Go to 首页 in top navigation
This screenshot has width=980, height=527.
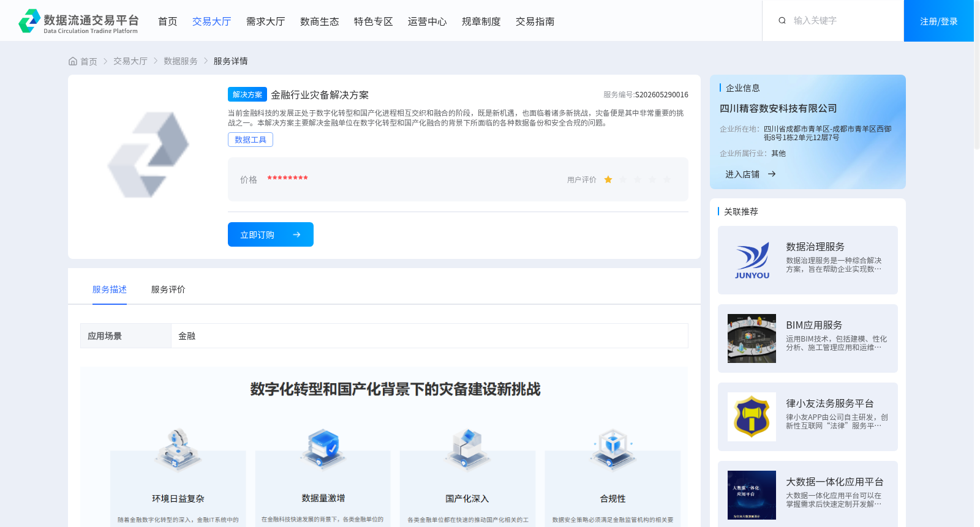click(x=167, y=21)
